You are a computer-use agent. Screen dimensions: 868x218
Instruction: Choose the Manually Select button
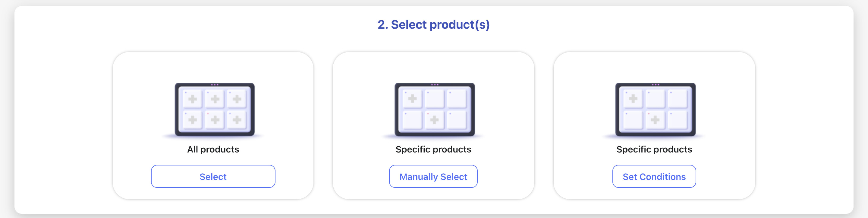[x=433, y=177]
